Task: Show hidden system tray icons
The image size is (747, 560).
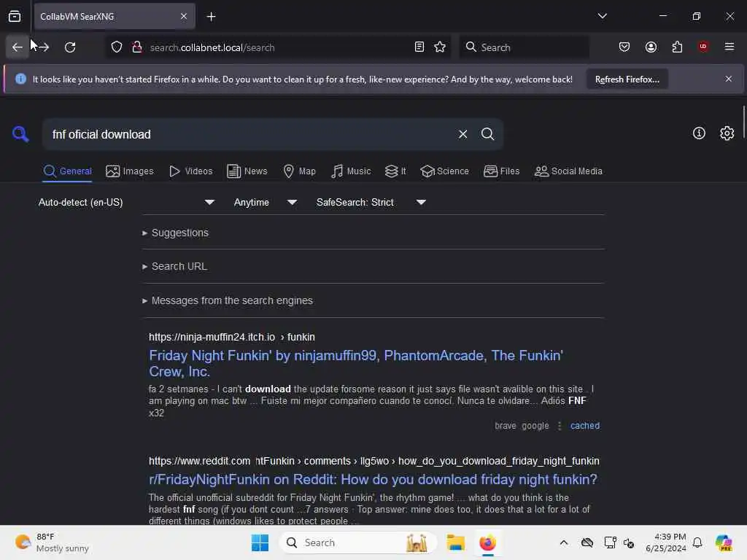Action: pos(564,542)
